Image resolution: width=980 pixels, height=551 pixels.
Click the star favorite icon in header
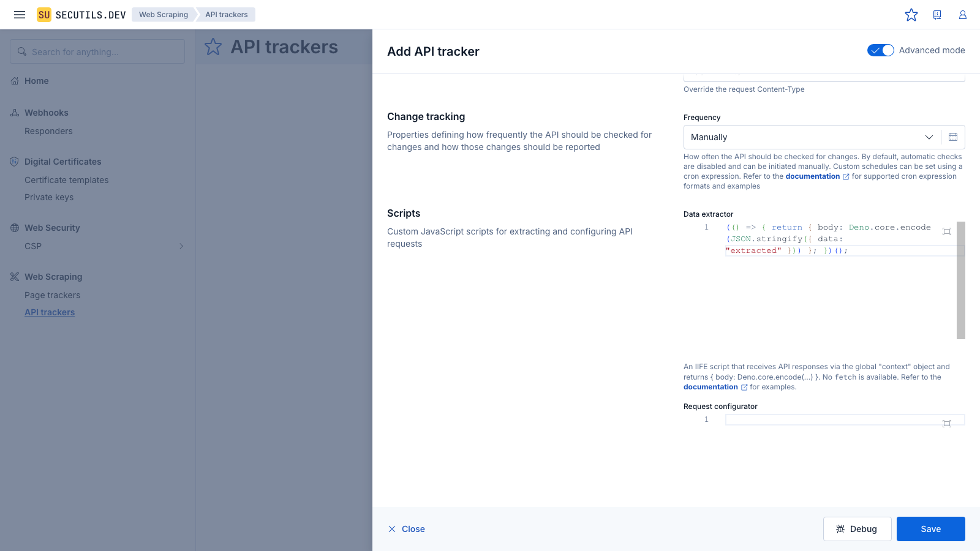point(911,15)
